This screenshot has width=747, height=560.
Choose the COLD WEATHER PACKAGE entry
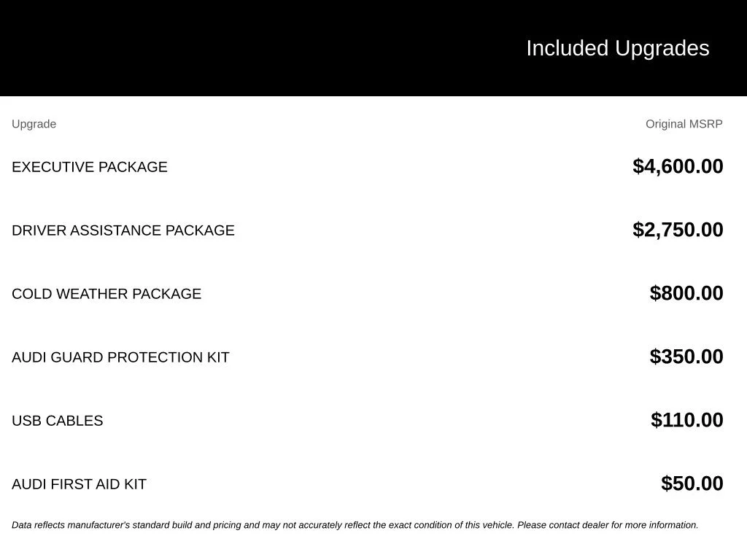107,294
